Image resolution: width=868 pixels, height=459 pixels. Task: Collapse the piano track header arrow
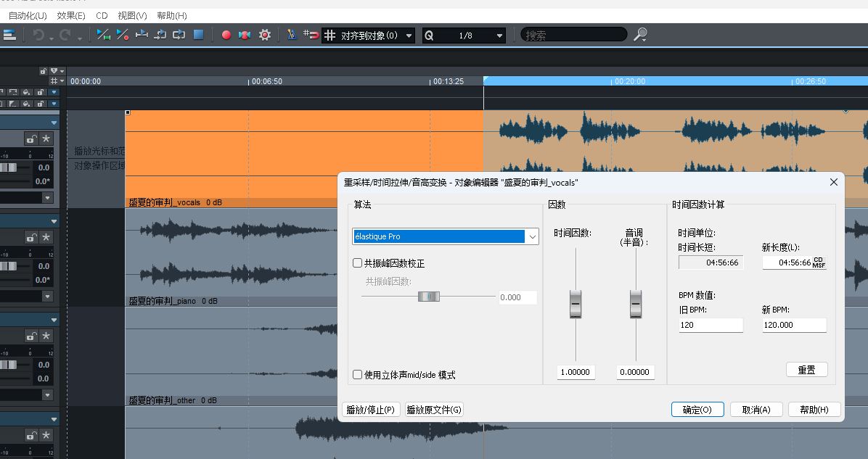point(54,221)
